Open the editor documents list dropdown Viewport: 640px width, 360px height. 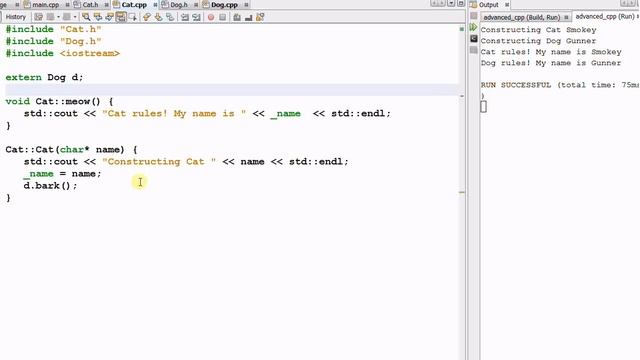(451, 3)
